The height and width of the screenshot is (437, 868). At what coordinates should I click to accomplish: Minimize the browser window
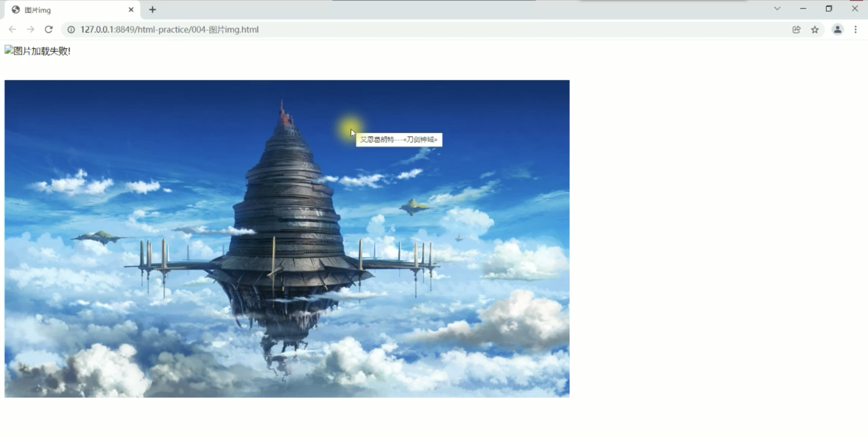click(803, 9)
